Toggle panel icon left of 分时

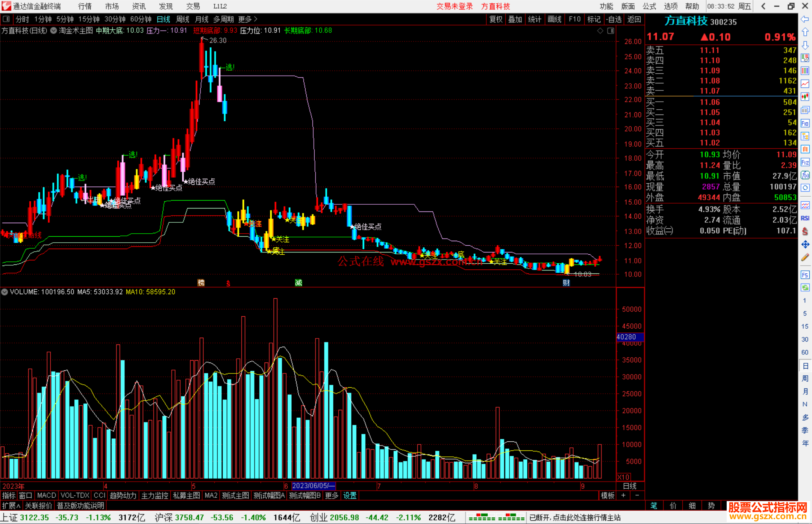coord(6,19)
